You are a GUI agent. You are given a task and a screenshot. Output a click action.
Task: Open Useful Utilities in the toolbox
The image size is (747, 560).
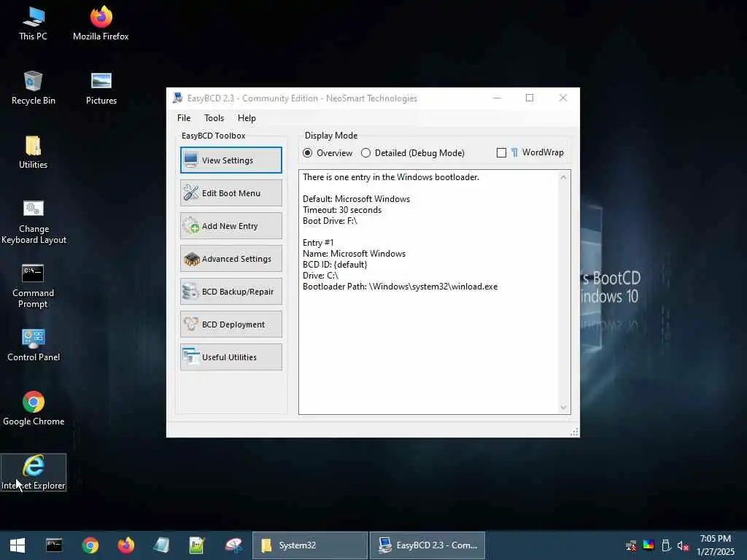pos(231,357)
